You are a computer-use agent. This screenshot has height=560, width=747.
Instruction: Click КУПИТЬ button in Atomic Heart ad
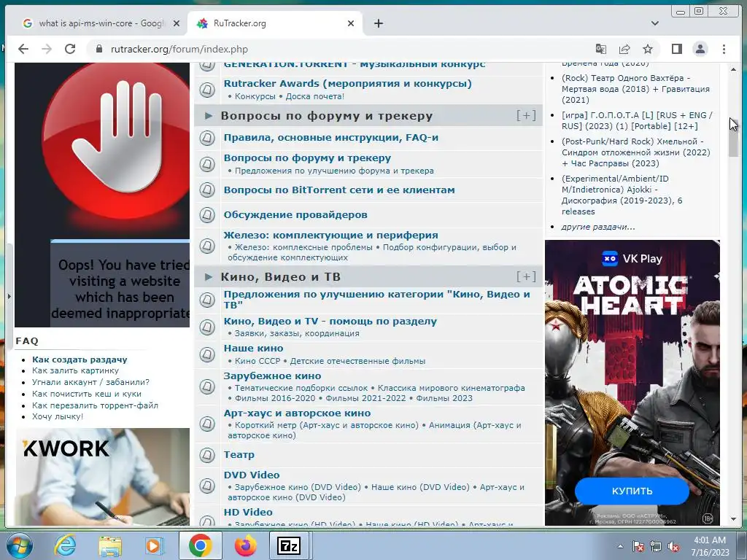coord(632,491)
